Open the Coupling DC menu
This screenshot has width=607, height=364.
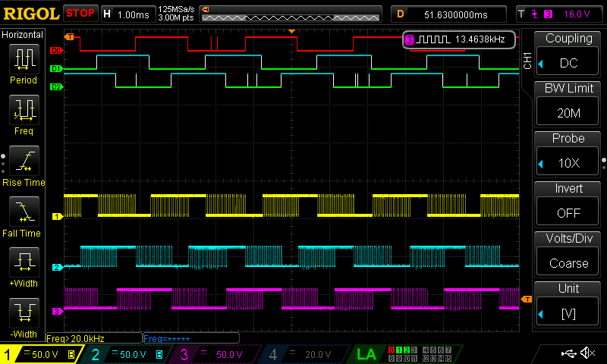click(568, 53)
